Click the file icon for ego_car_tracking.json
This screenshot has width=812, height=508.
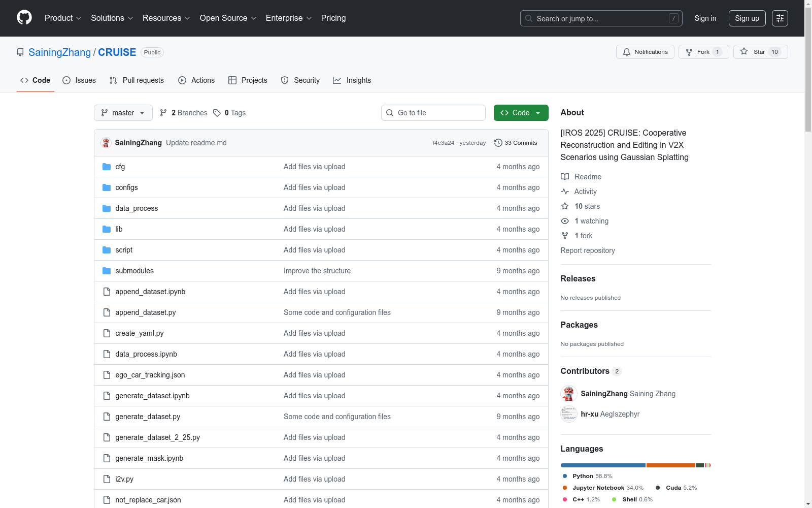107,375
